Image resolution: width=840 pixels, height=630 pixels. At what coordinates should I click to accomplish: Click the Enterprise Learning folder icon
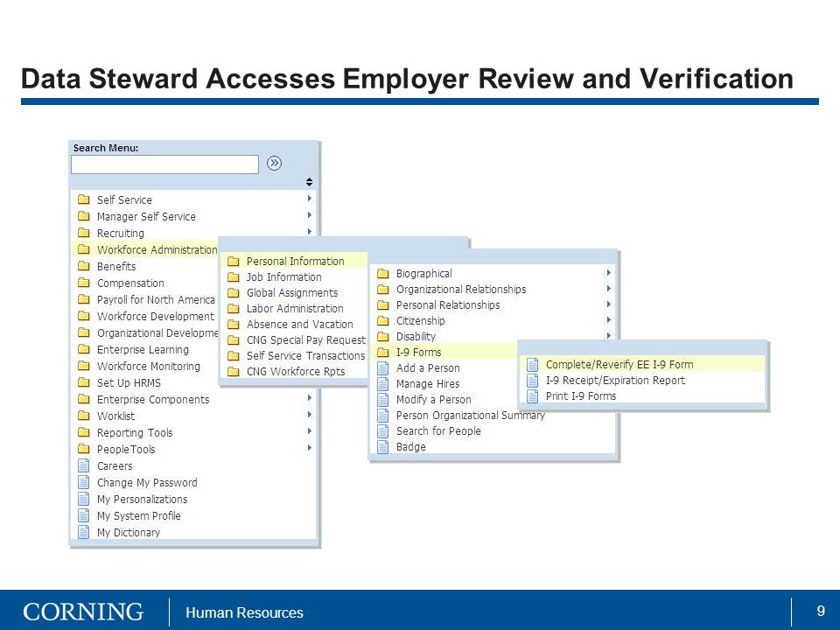(84, 349)
